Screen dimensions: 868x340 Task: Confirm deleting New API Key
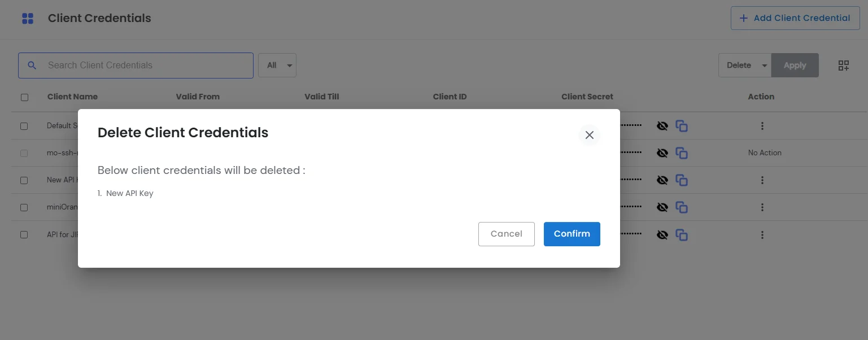coord(572,234)
